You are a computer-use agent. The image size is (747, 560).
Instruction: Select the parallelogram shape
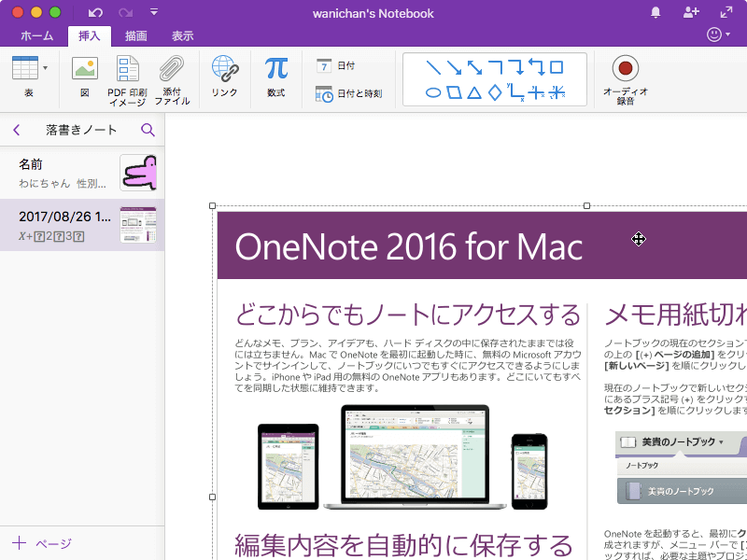tap(454, 91)
